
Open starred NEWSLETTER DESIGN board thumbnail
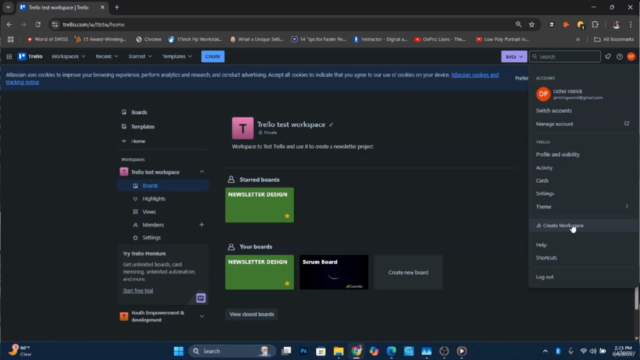coord(259,205)
